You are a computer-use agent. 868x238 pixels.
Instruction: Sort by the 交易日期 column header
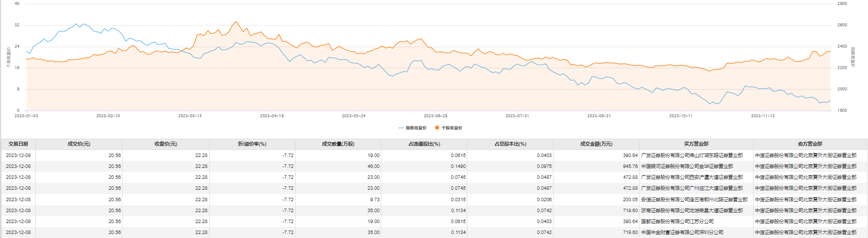coord(18,144)
